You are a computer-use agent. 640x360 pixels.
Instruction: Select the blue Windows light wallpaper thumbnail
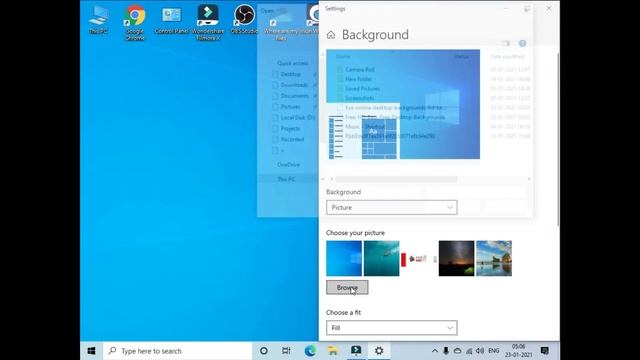pyautogui.click(x=344, y=258)
